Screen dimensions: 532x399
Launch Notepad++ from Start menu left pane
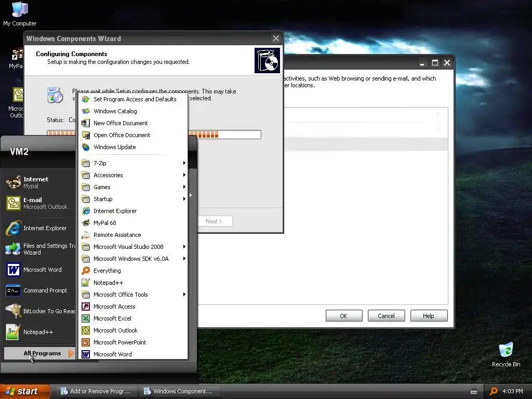pyautogui.click(x=39, y=332)
